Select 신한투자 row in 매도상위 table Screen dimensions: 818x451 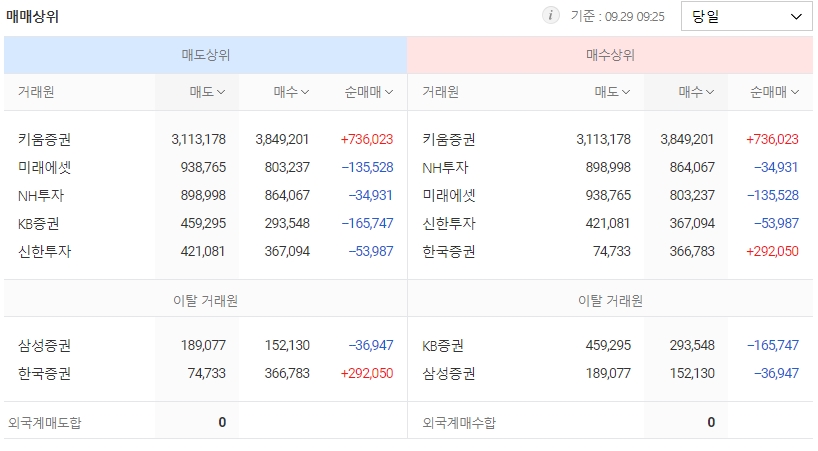206,251
